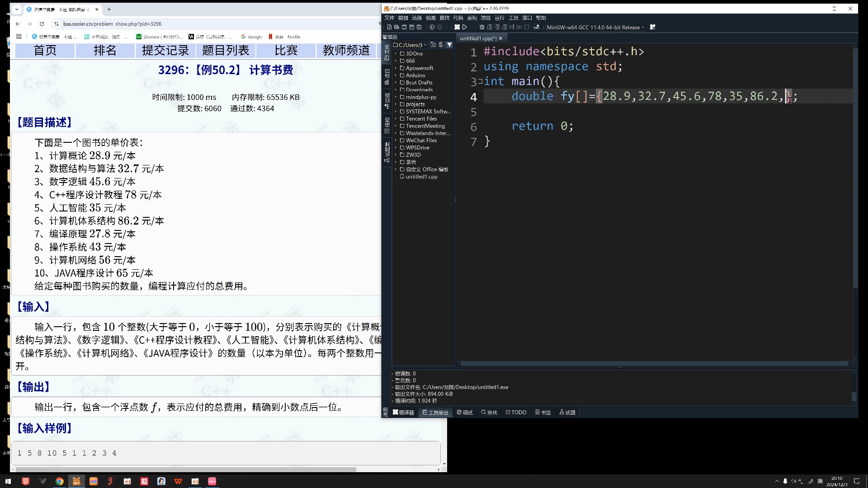
Task: Click the redo icon in the toolbar
Action: (x=439, y=27)
